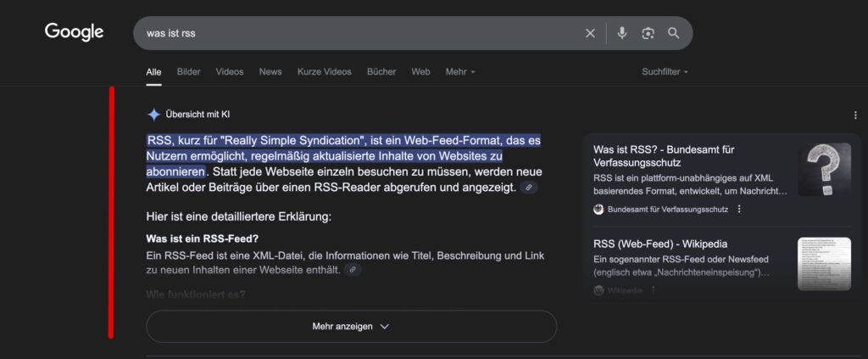
Task: Switch to the Web tab
Action: tap(420, 72)
